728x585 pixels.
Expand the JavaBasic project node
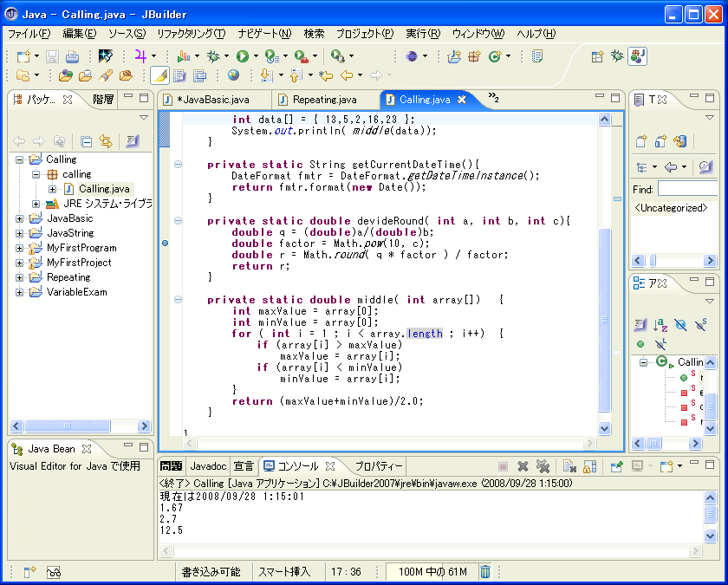20,218
